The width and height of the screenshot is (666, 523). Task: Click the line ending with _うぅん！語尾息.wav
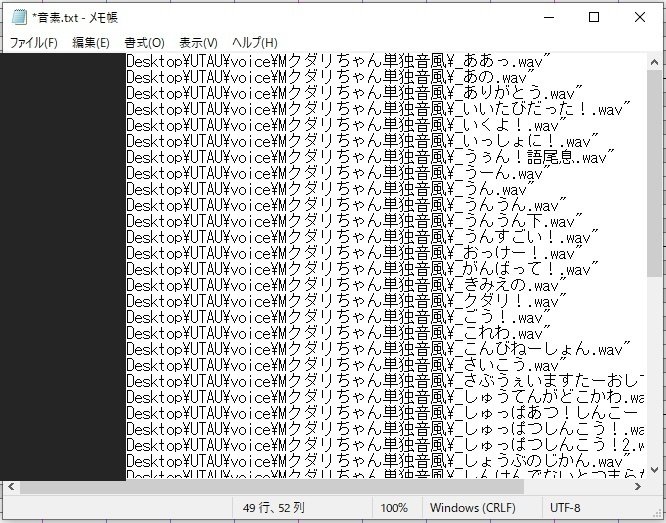tap(370, 158)
